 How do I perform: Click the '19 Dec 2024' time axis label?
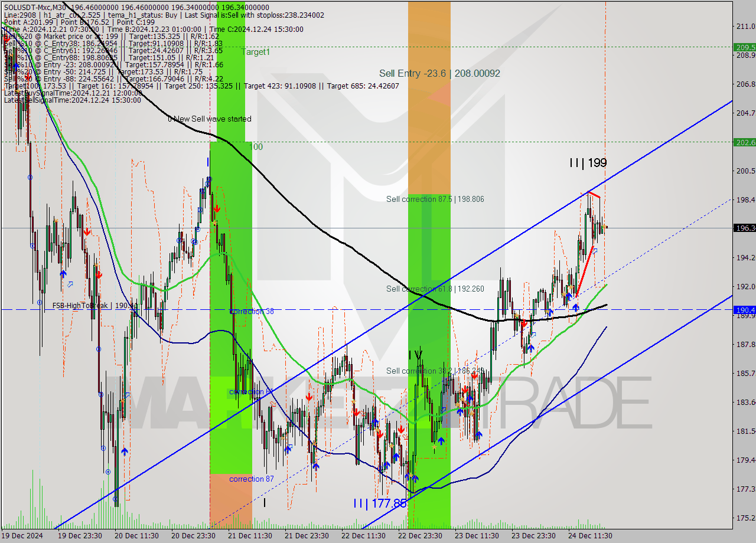pos(22,536)
